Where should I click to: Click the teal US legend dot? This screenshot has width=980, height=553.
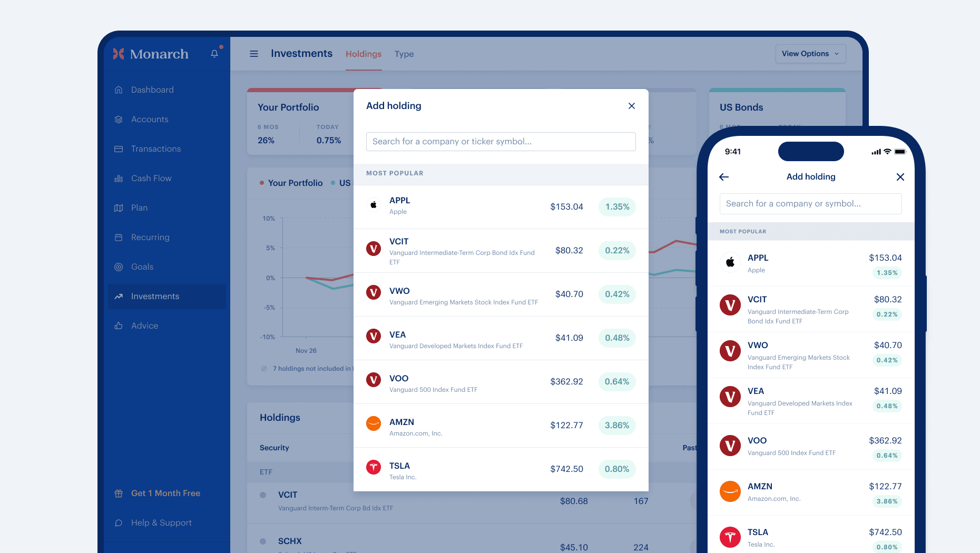tap(333, 183)
